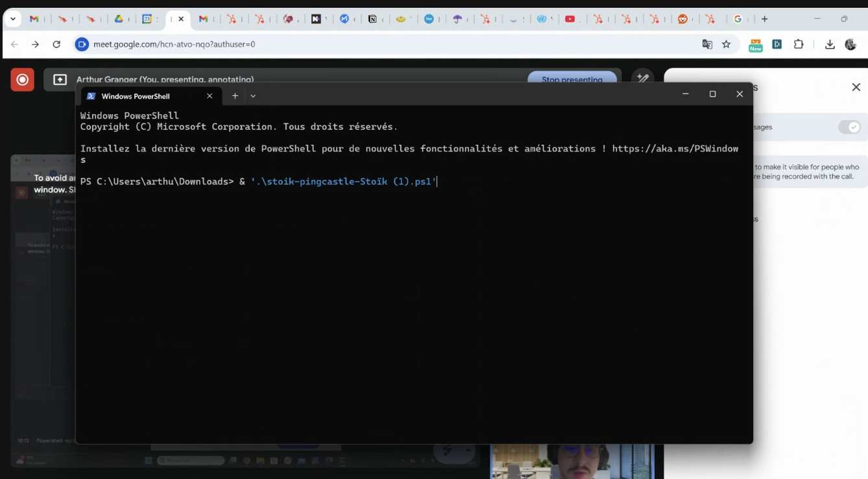Bookmark this page with the star icon
Viewport: 868px width, 479px height.
(726, 44)
